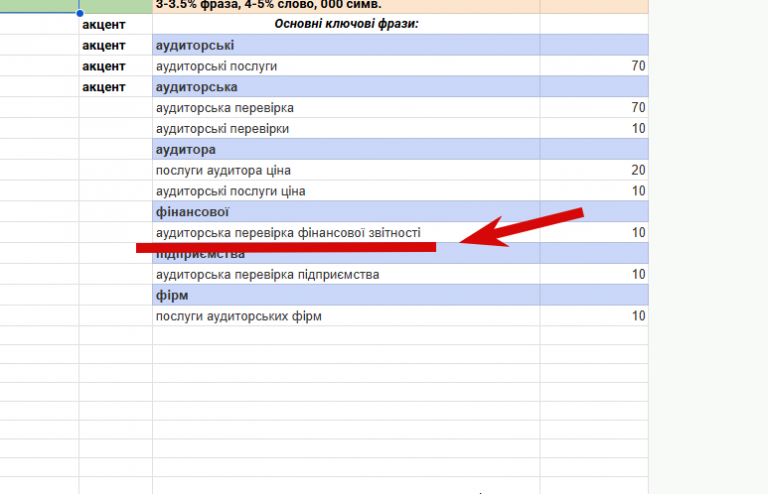Select 'акцент' cell in 'аудиторські послуги' row
This screenshot has width=768, height=494.
pos(116,66)
